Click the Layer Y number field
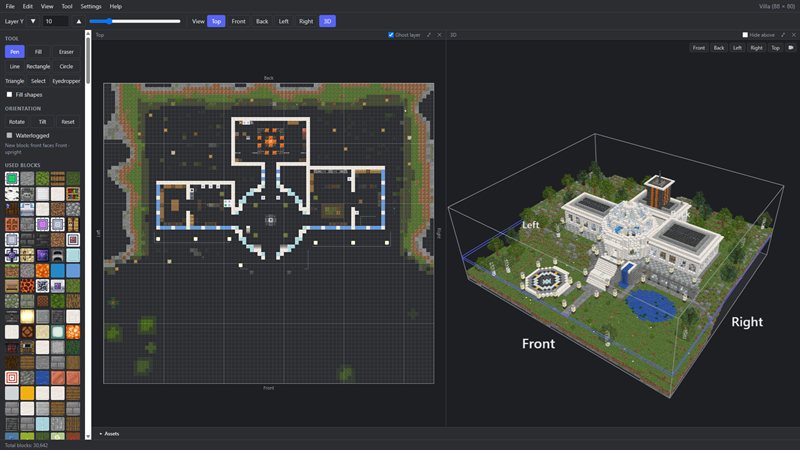 56,21
